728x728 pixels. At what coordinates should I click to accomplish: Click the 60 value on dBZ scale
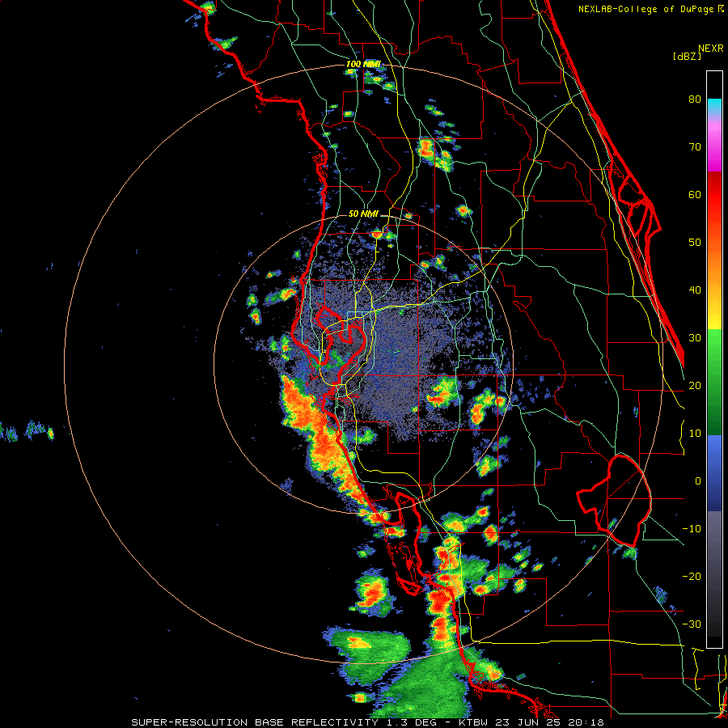(x=695, y=194)
